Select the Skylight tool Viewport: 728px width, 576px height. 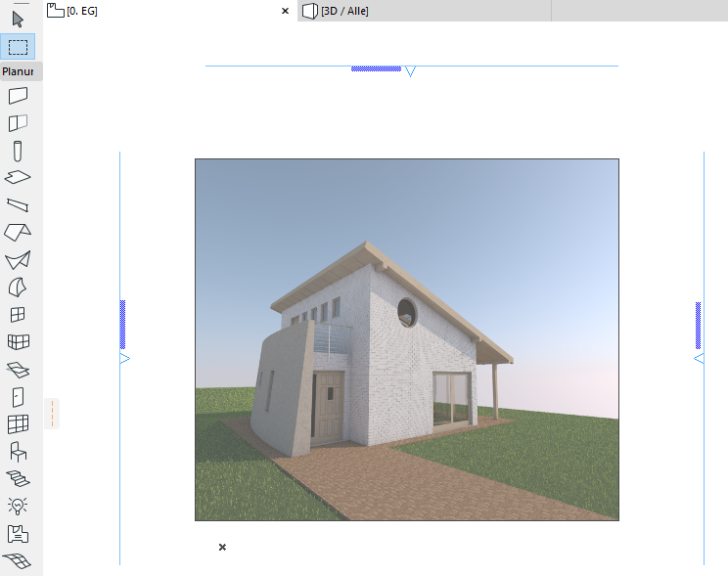tap(18, 370)
